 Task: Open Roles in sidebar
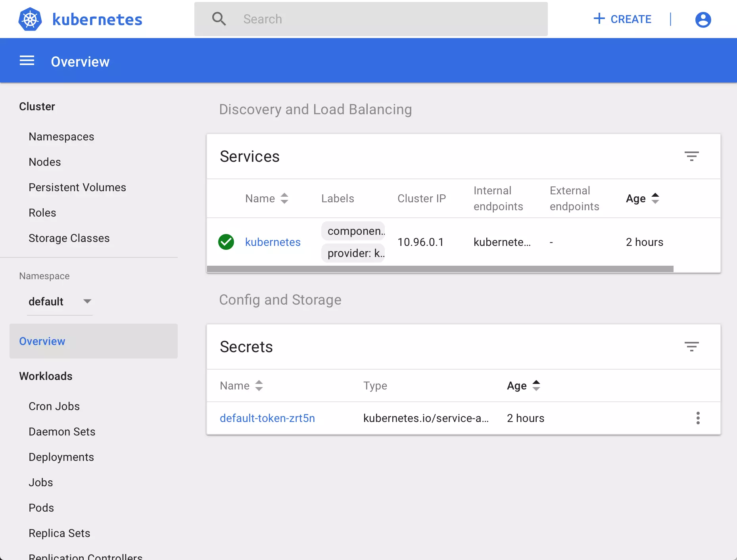[x=42, y=213]
